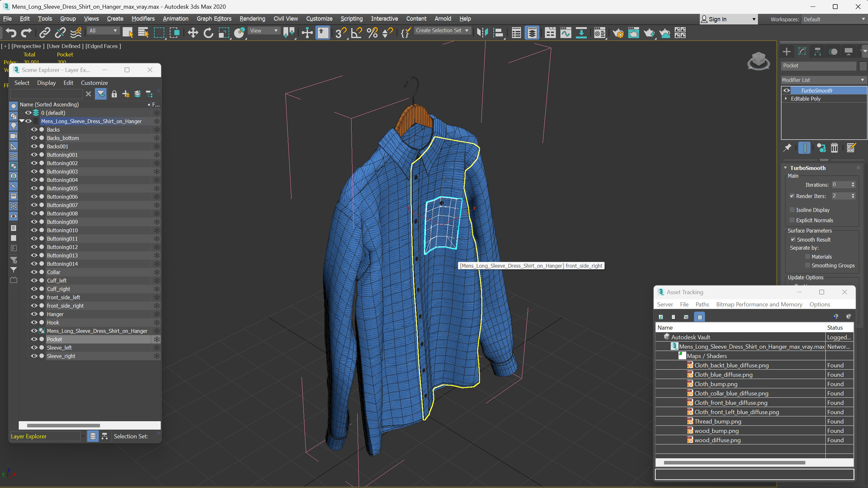
Task: Click the Sign In button
Action: pos(729,19)
